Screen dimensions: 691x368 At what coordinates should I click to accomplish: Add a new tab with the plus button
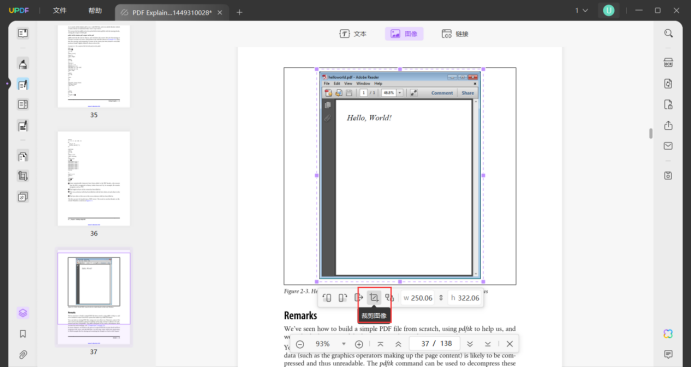pos(239,12)
